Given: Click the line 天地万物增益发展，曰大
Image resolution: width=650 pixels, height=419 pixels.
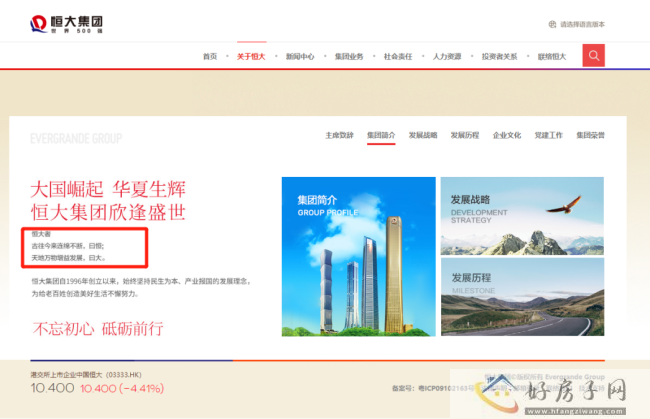Looking at the screenshot, I should [x=69, y=258].
